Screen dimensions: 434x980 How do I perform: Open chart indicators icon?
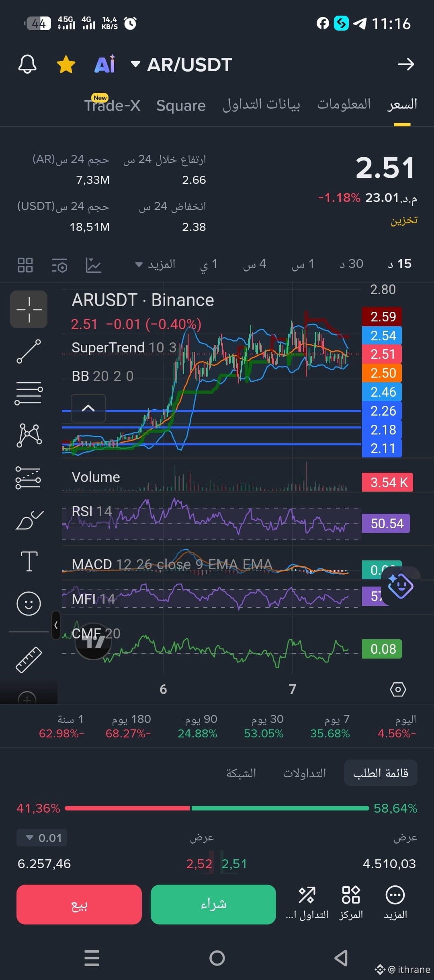[x=93, y=265]
